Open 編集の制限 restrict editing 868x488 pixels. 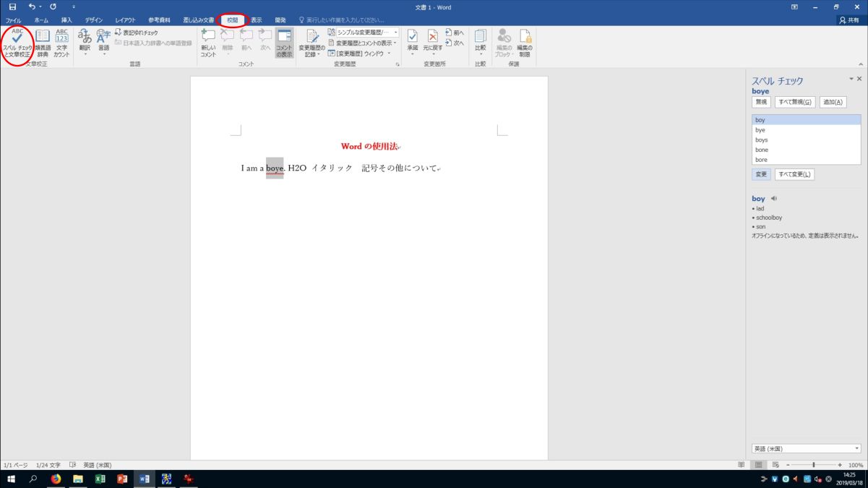tap(525, 43)
